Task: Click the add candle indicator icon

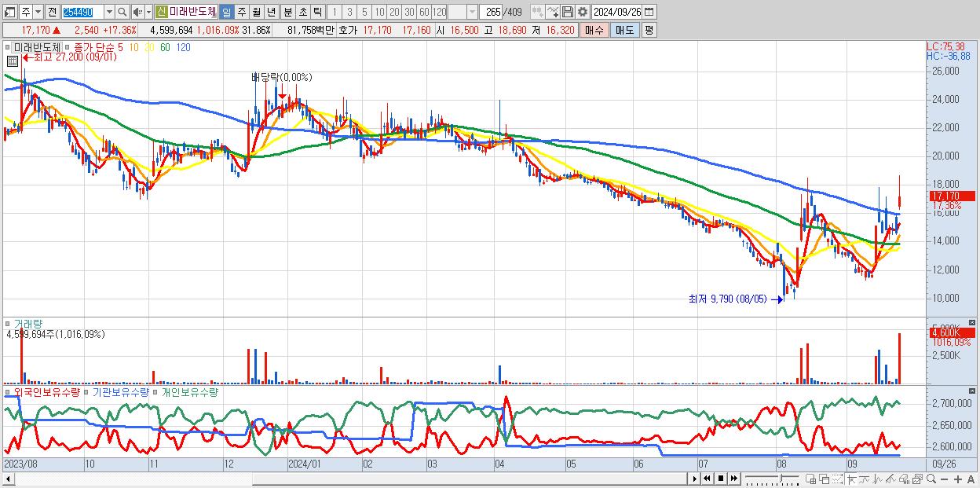Action: (537, 12)
